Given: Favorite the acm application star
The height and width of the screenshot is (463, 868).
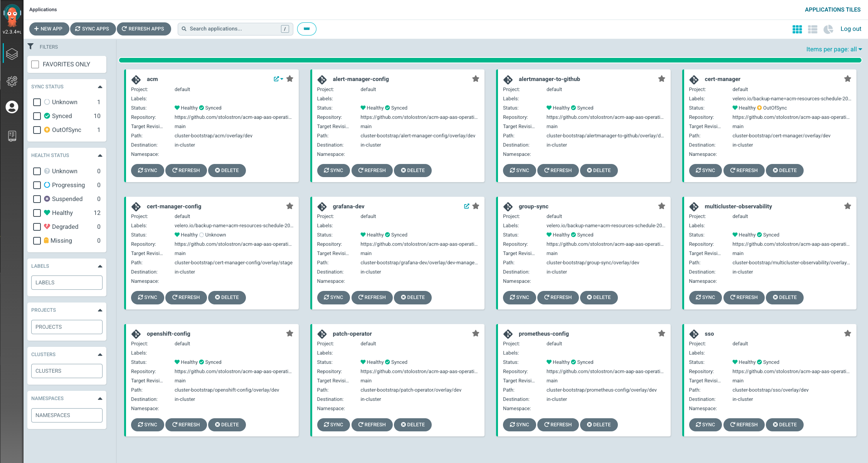Looking at the screenshot, I should (x=290, y=79).
